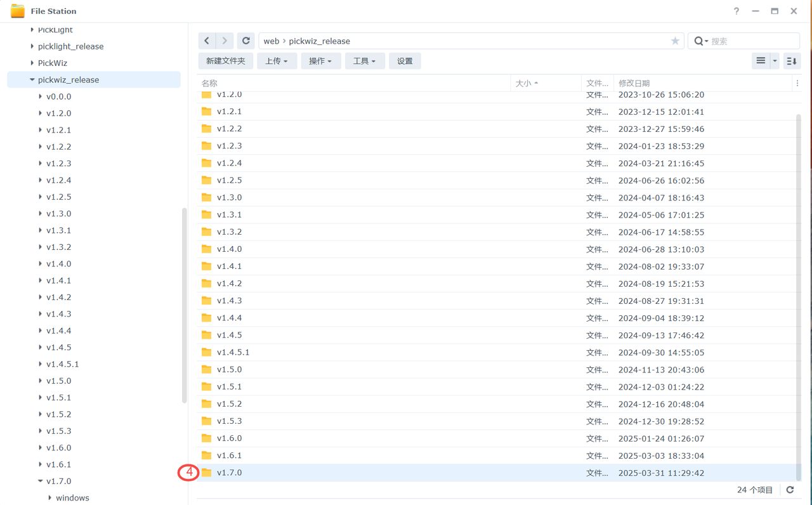Refresh the folder with toolbar reload icon
This screenshot has width=812, height=505.
tap(246, 41)
